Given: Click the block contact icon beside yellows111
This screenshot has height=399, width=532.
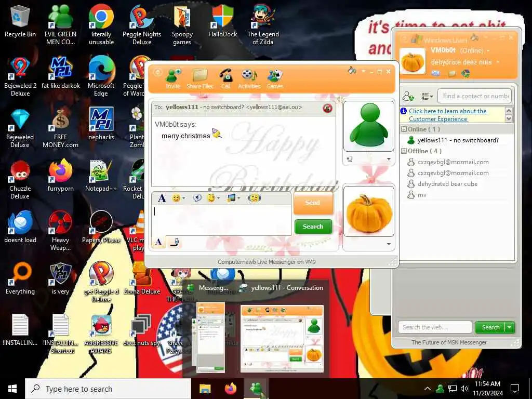Looking at the screenshot, I should [x=327, y=108].
